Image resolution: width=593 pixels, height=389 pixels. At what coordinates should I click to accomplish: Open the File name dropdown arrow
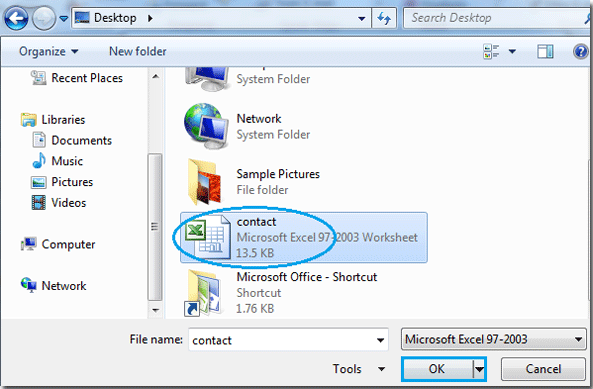click(x=380, y=340)
